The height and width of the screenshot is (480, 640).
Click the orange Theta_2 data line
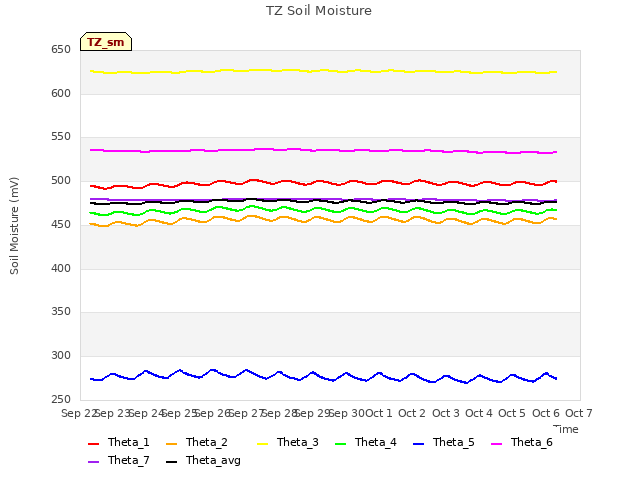point(323,219)
